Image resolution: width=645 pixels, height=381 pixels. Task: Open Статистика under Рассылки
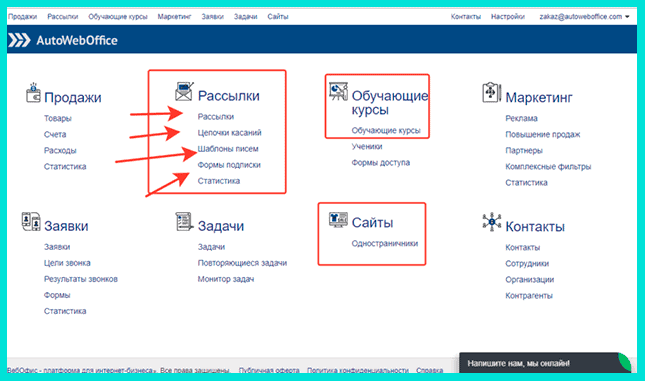point(219,181)
